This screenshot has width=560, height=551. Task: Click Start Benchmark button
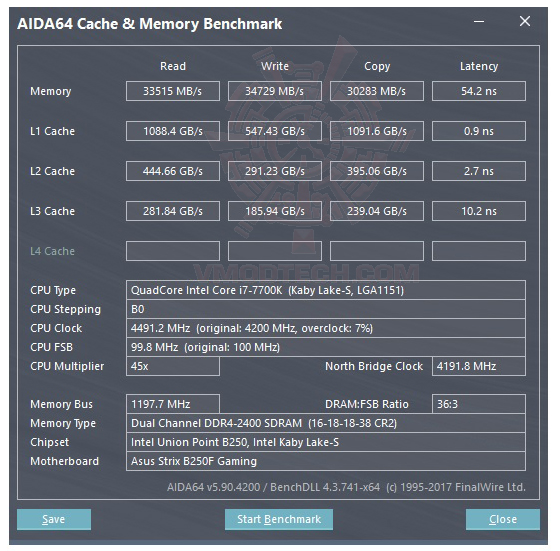[x=279, y=519]
